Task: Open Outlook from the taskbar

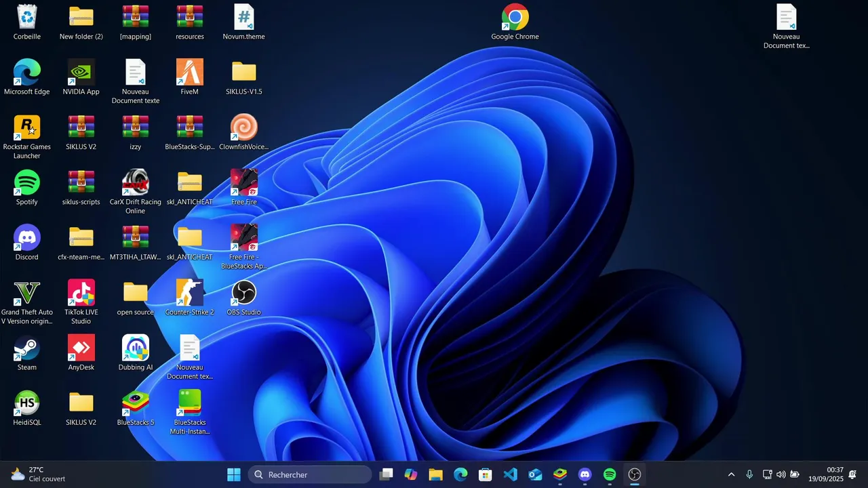Action: click(x=535, y=474)
